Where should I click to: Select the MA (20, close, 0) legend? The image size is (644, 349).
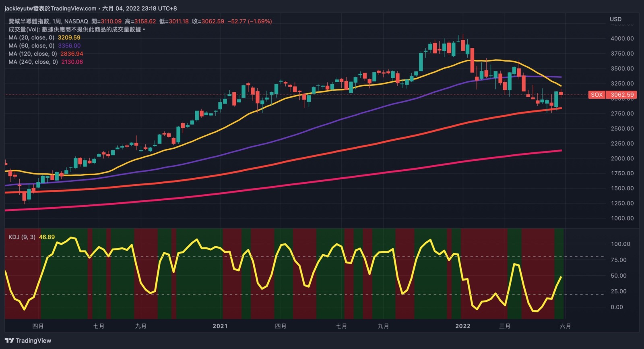tap(31, 37)
